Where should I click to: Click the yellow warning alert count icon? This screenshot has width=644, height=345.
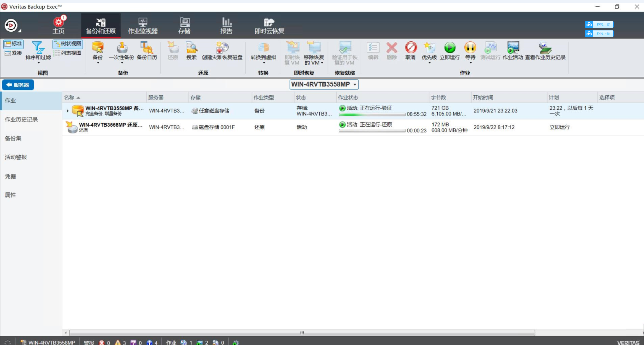tap(118, 343)
